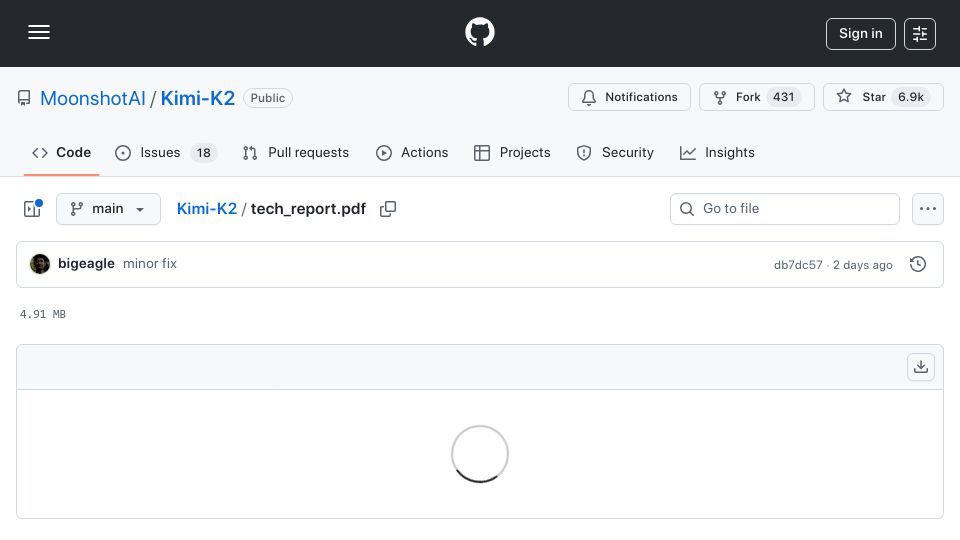The width and height of the screenshot is (960, 540).
Task: Star the Kimi-K2 repository
Action: 883,97
